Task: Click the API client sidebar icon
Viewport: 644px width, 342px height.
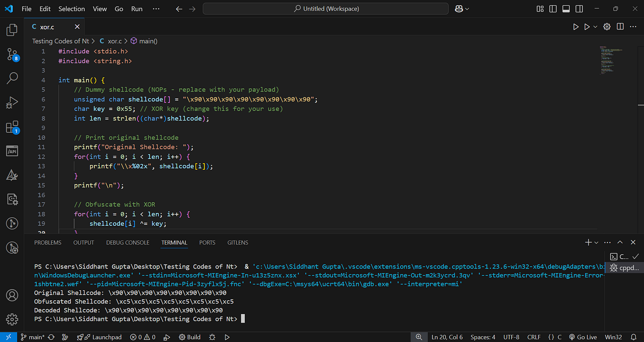Action: [12, 151]
